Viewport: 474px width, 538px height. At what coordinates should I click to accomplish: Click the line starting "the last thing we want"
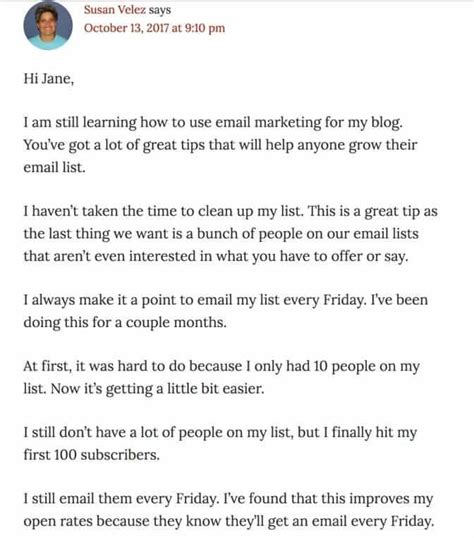coord(221,234)
